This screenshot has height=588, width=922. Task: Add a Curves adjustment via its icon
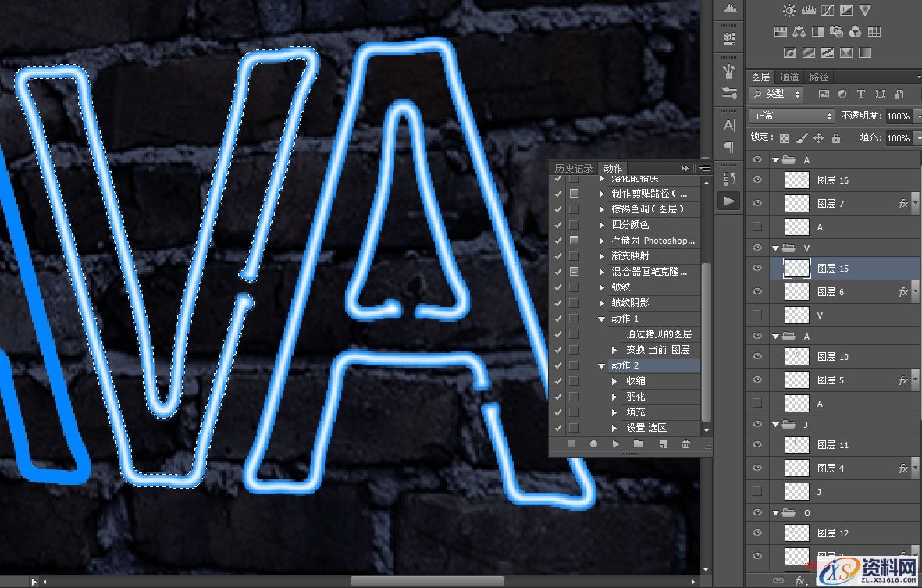[827, 11]
